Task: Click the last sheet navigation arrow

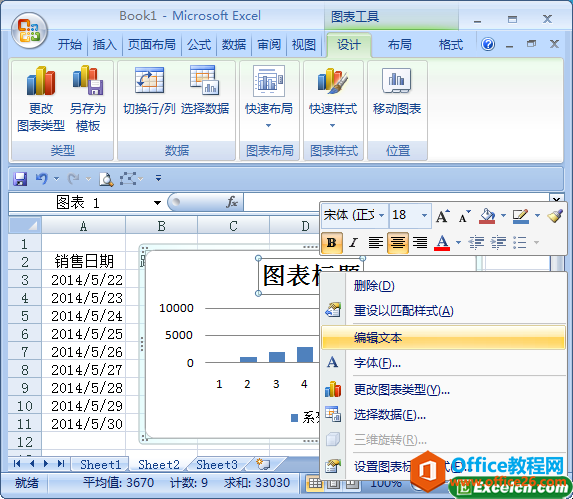Action: (x=61, y=464)
